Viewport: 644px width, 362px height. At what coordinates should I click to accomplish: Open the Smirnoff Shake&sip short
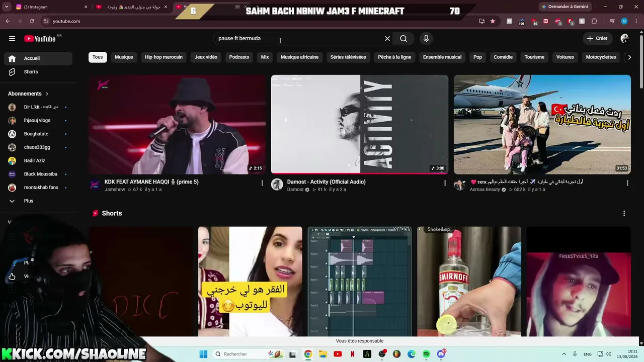469,282
